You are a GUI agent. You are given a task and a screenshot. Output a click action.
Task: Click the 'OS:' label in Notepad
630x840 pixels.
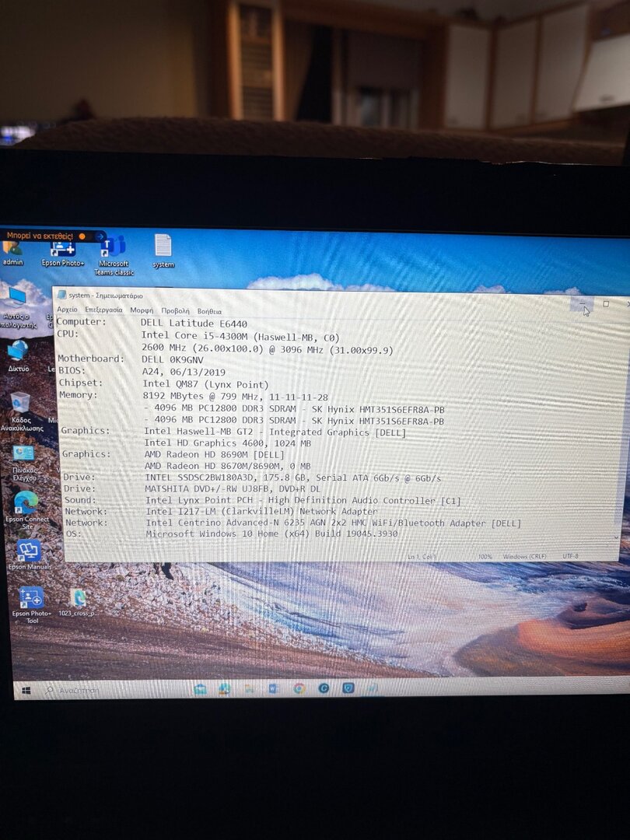point(73,534)
